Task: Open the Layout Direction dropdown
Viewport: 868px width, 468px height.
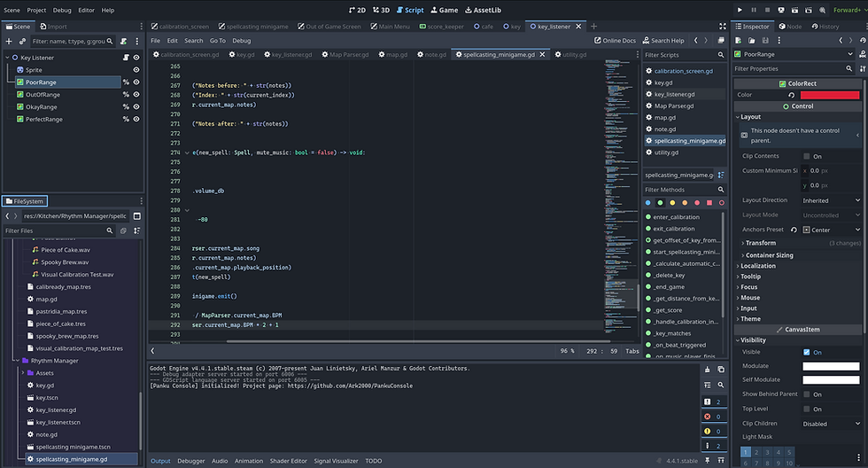Action: pyautogui.click(x=830, y=200)
